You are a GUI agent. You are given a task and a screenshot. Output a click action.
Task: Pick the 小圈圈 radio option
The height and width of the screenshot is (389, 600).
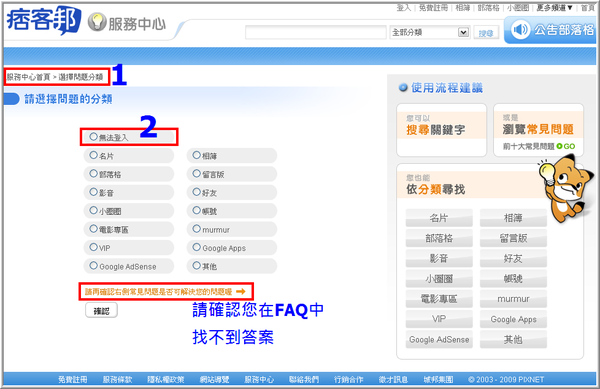[x=93, y=210]
